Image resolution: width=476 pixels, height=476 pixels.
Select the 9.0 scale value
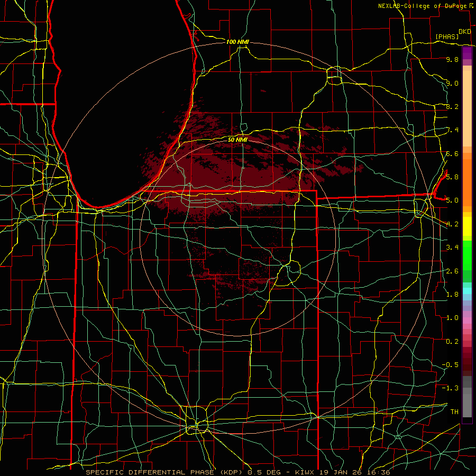point(452,83)
